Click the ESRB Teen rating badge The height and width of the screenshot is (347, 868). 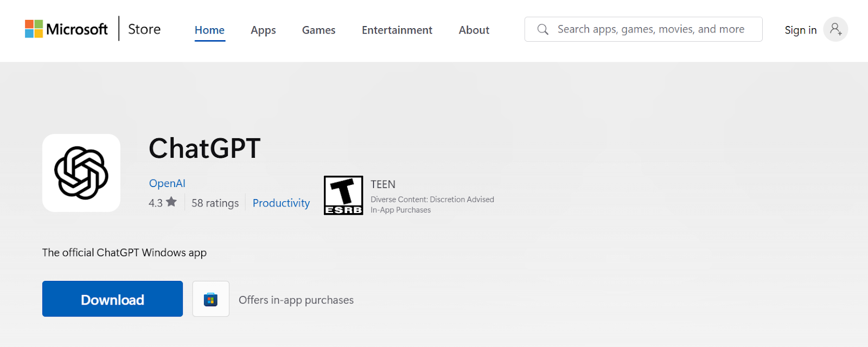pos(343,195)
